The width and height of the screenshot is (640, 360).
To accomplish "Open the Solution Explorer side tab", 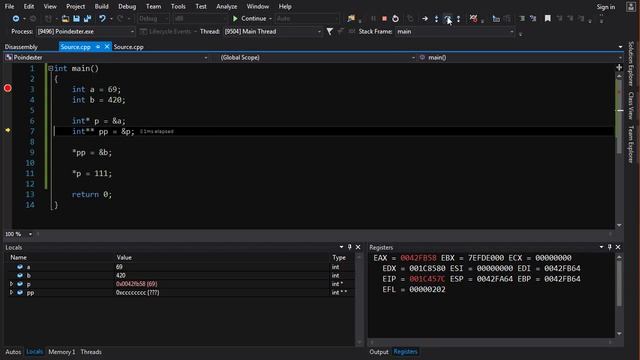I will (x=631, y=64).
